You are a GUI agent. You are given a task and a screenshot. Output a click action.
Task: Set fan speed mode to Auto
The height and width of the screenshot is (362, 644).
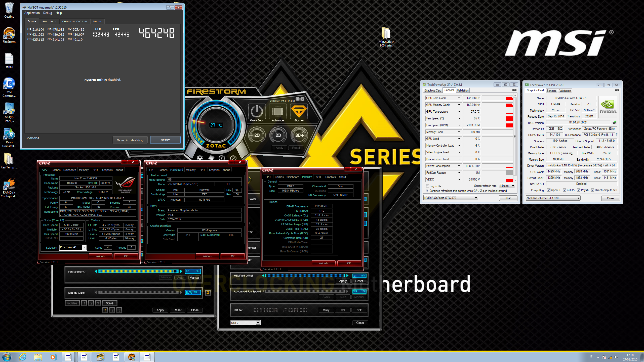(180, 278)
